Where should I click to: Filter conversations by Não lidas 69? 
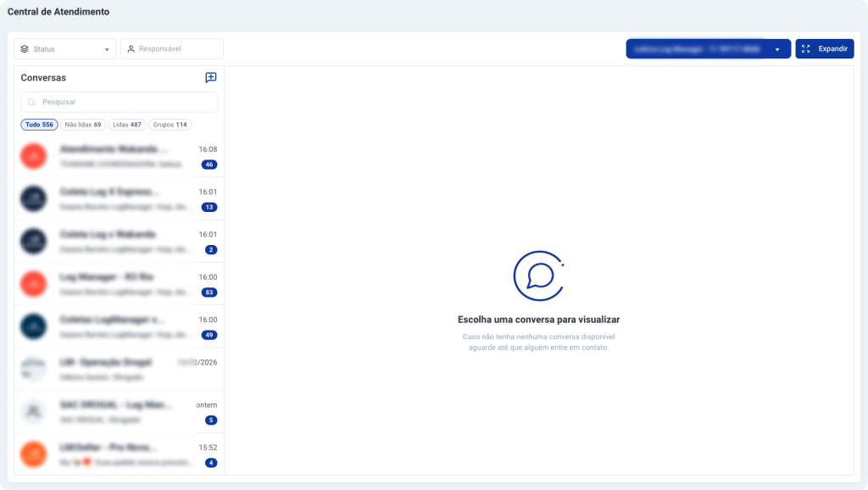[x=83, y=125]
